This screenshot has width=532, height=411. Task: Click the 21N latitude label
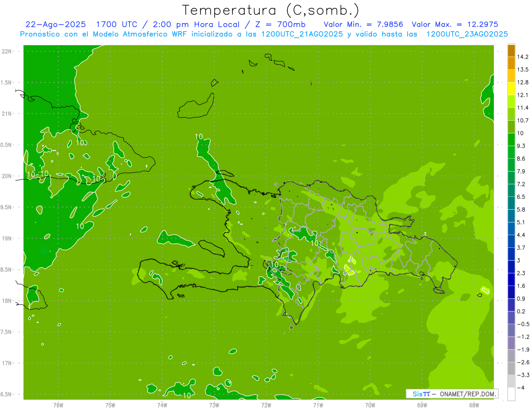pyautogui.click(x=7, y=114)
